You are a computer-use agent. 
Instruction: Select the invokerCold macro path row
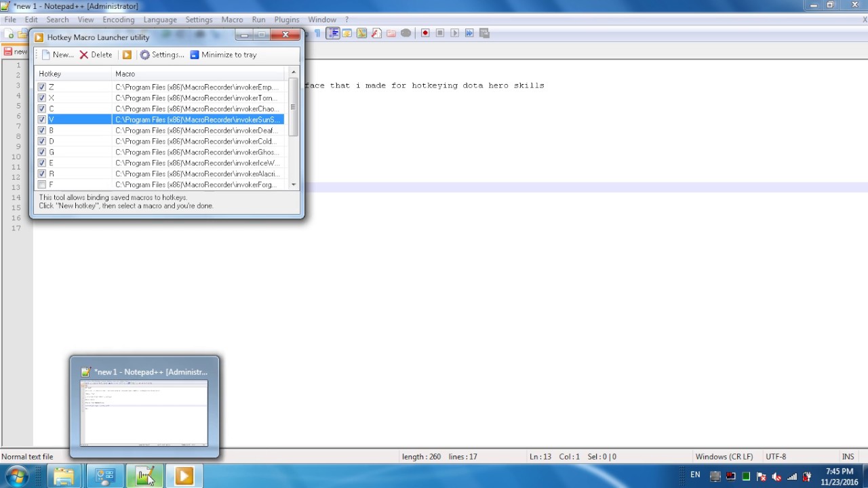(x=197, y=142)
